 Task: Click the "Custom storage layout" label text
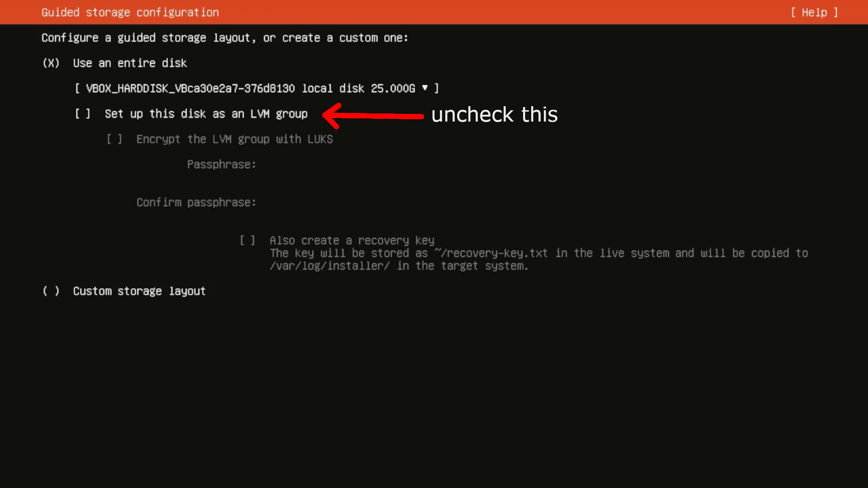(x=139, y=291)
